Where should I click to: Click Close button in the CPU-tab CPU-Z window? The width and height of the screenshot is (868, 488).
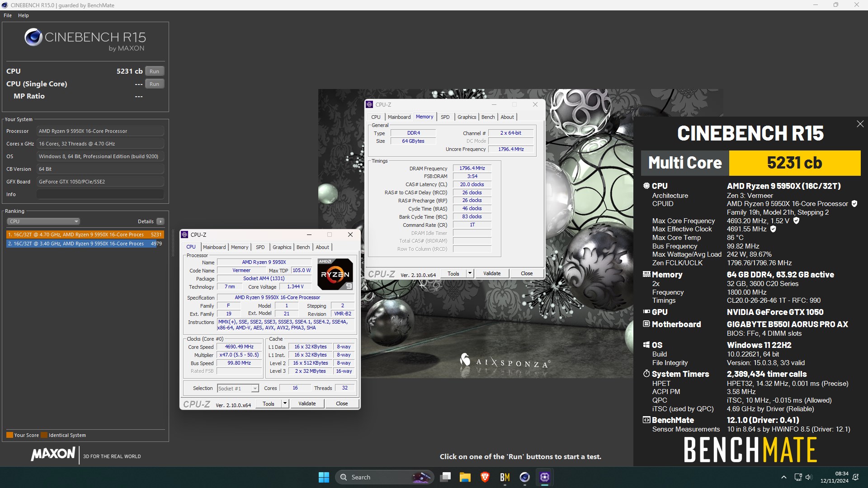(x=342, y=404)
